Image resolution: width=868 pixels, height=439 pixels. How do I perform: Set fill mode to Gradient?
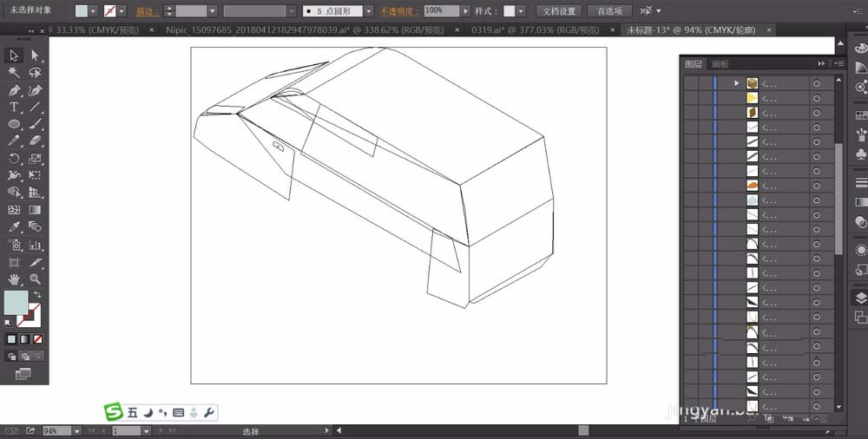[25, 339]
